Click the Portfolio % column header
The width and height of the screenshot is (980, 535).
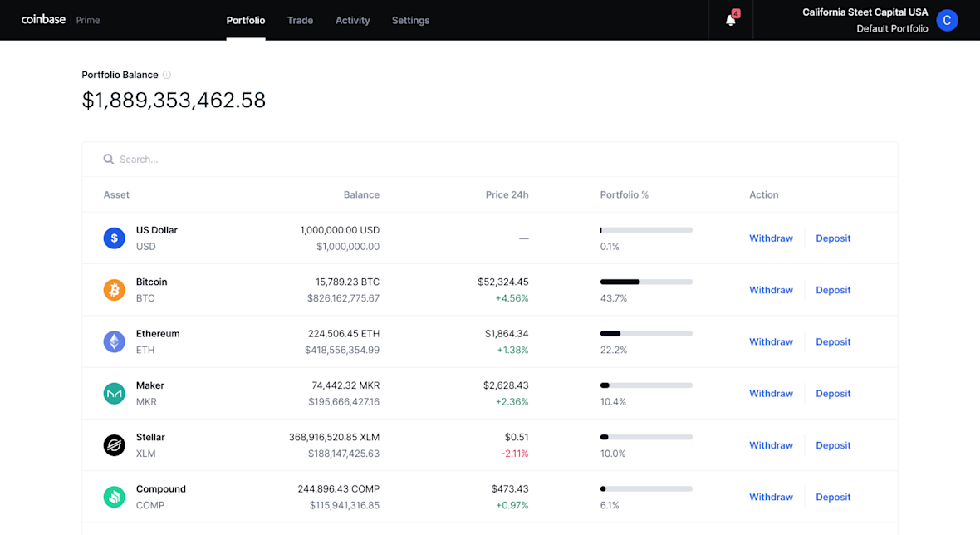click(625, 194)
